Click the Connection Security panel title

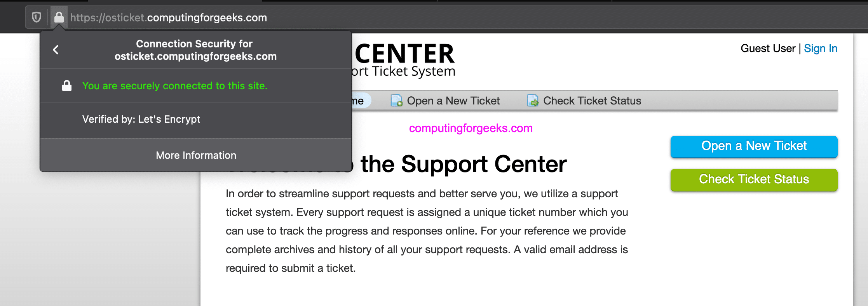point(195,50)
